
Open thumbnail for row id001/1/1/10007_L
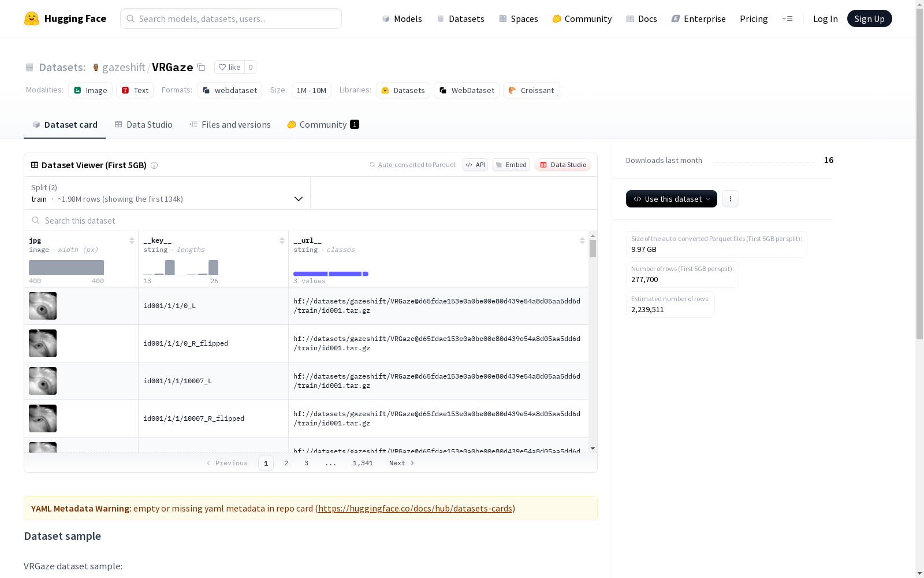tap(43, 381)
